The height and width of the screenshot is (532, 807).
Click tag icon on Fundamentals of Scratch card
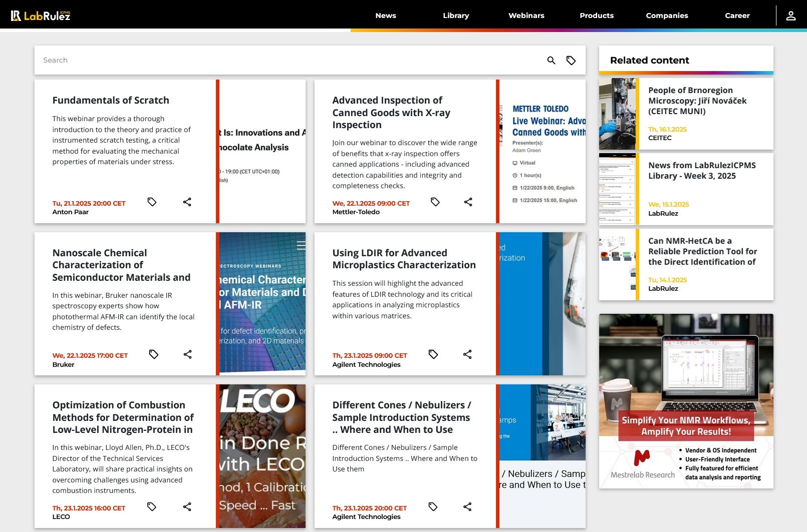click(152, 202)
